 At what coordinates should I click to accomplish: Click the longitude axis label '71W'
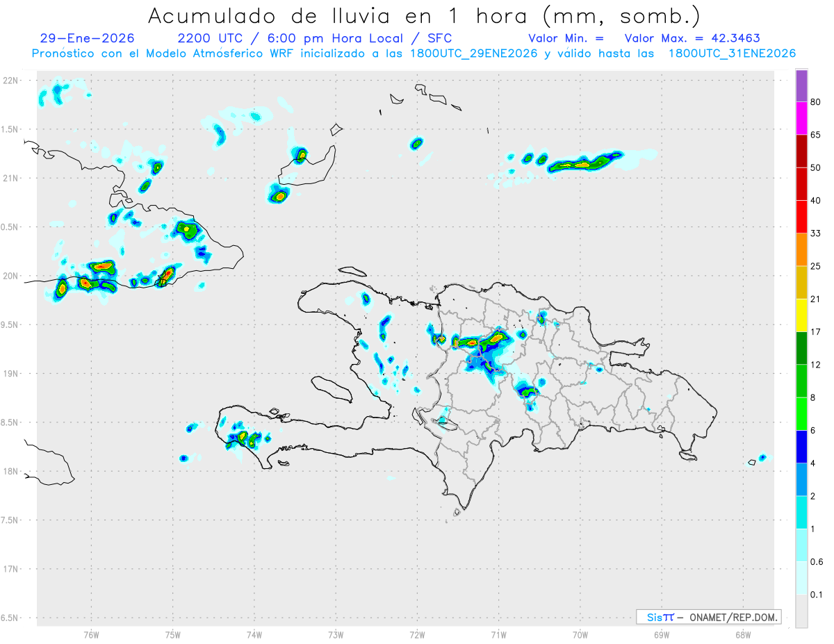click(498, 634)
